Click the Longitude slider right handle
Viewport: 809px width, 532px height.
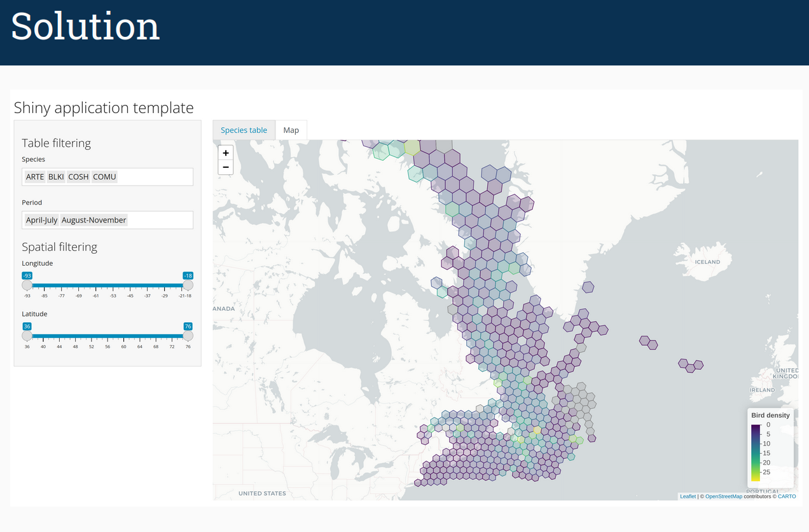188,285
